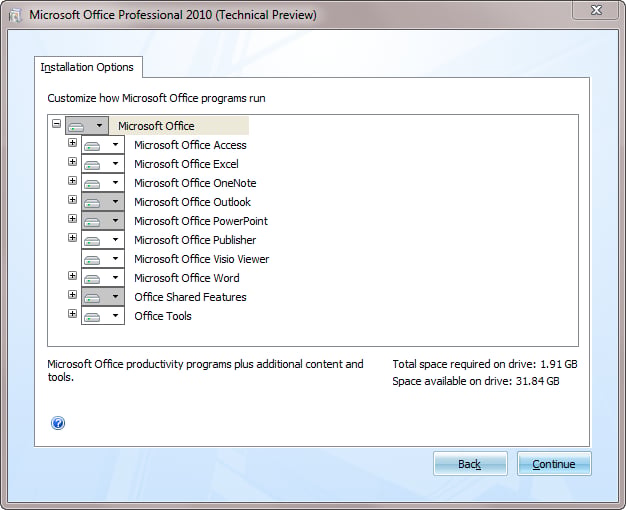Select Microsoft Office Visio Viewer in tree

202,259
